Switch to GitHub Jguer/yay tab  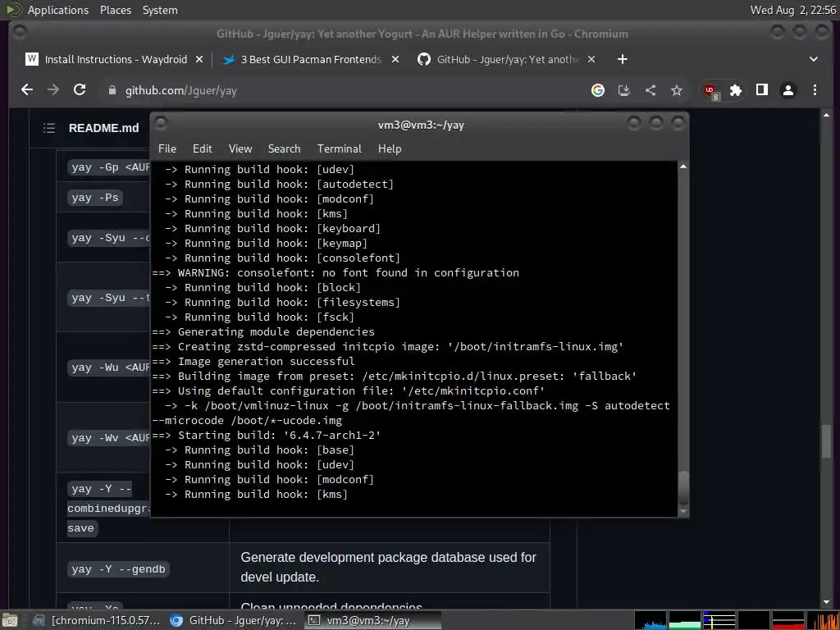(x=507, y=59)
